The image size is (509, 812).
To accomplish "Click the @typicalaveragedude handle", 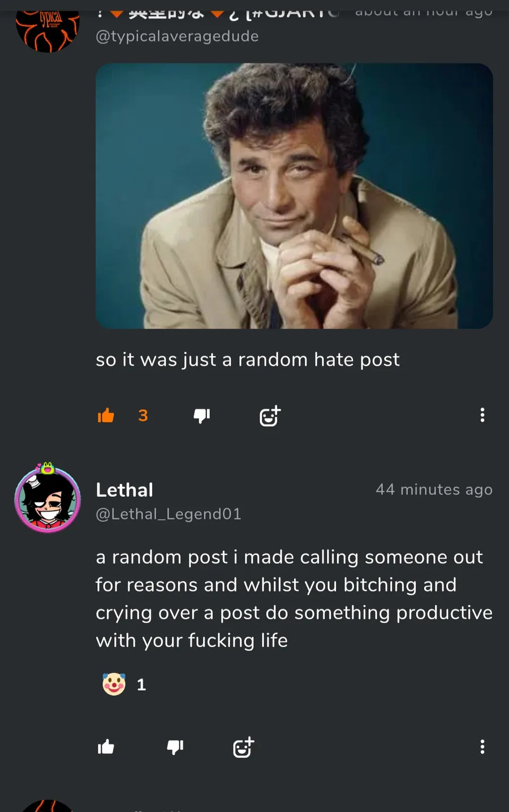I will click(x=177, y=36).
